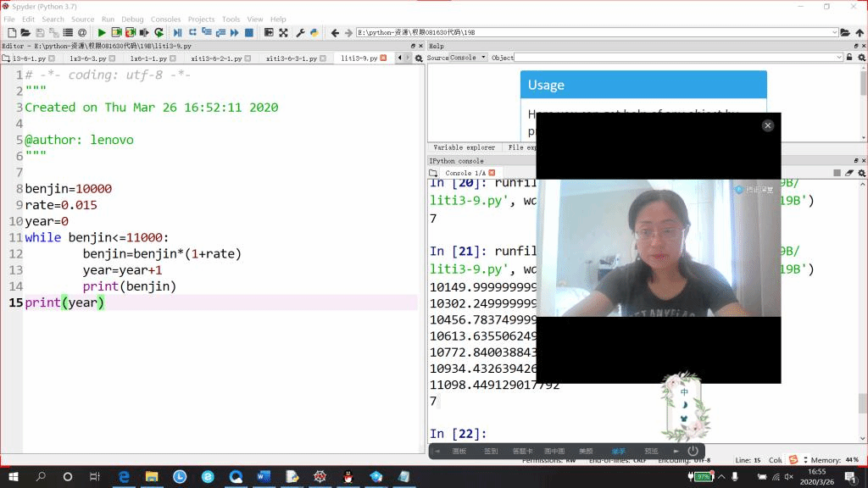Toggle the lock icon in the Help pane
The width and height of the screenshot is (868, 488).
pos(850,58)
